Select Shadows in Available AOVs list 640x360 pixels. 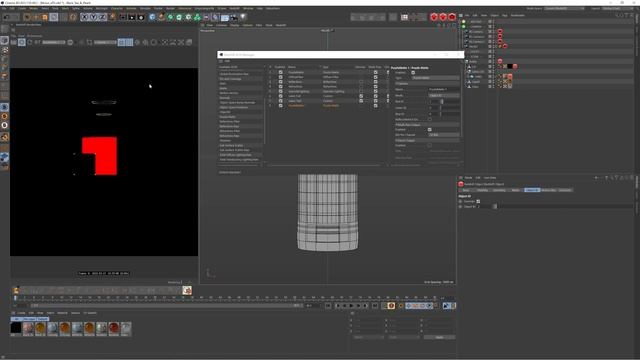[x=240, y=140]
